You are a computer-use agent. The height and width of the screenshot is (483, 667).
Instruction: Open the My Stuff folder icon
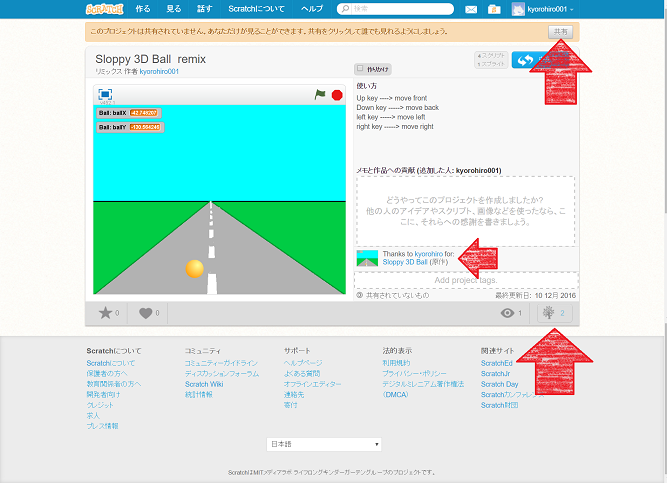(x=494, y=9)
